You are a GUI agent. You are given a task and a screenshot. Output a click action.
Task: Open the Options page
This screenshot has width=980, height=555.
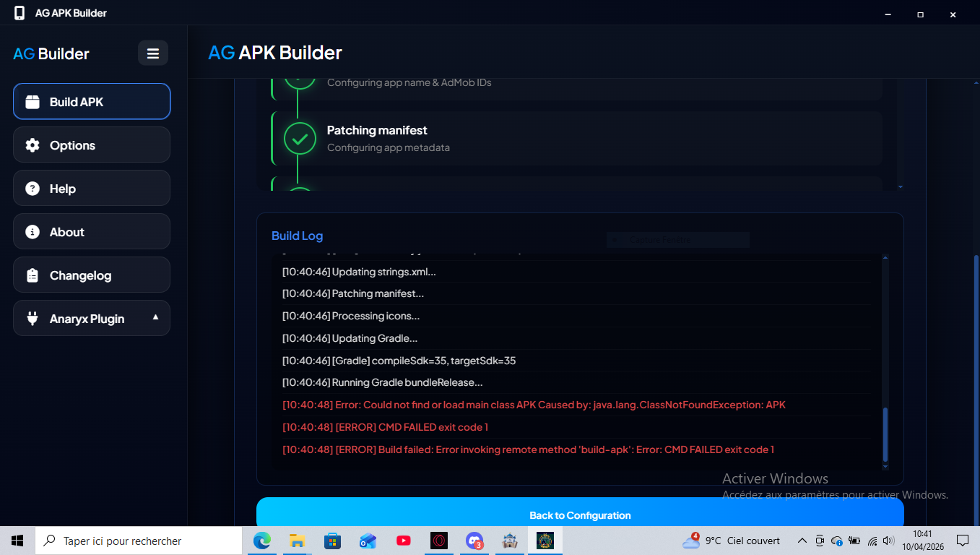pos(92,145)
